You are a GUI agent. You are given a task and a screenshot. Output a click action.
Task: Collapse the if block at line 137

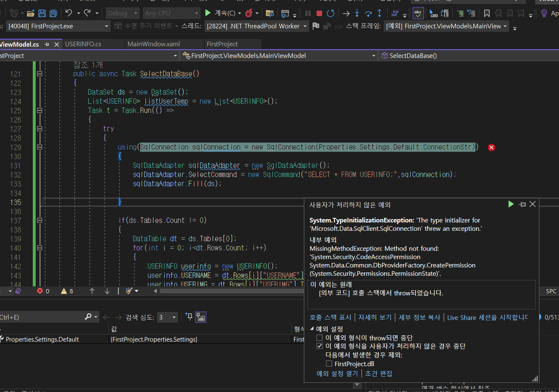pyautogui.click(x=40, y=220)
